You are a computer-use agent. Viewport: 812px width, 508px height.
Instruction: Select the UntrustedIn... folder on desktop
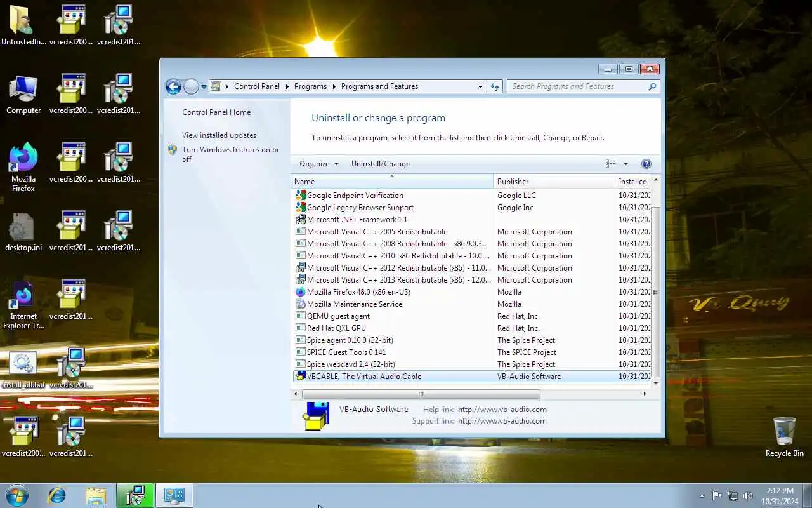point(23,26)
